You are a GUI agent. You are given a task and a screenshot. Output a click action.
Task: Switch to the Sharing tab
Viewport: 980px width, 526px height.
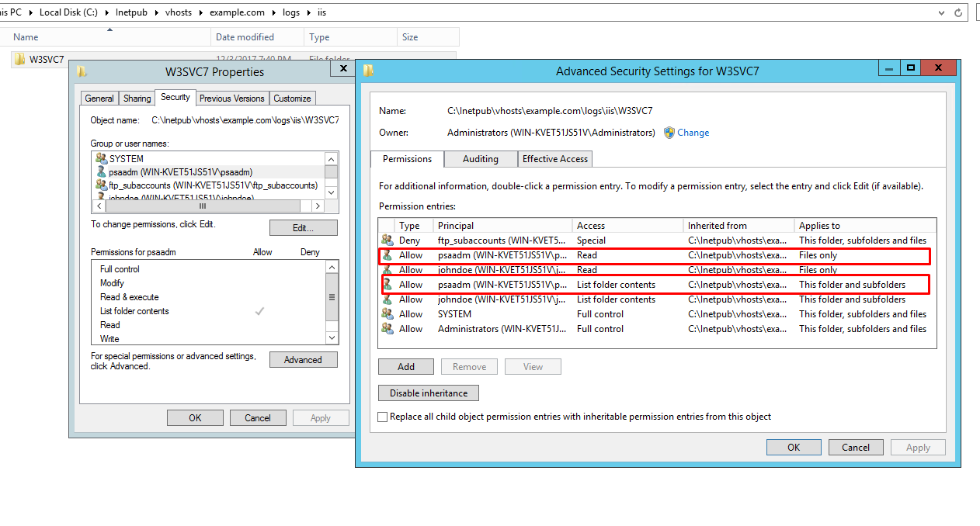tap(137, 99)
